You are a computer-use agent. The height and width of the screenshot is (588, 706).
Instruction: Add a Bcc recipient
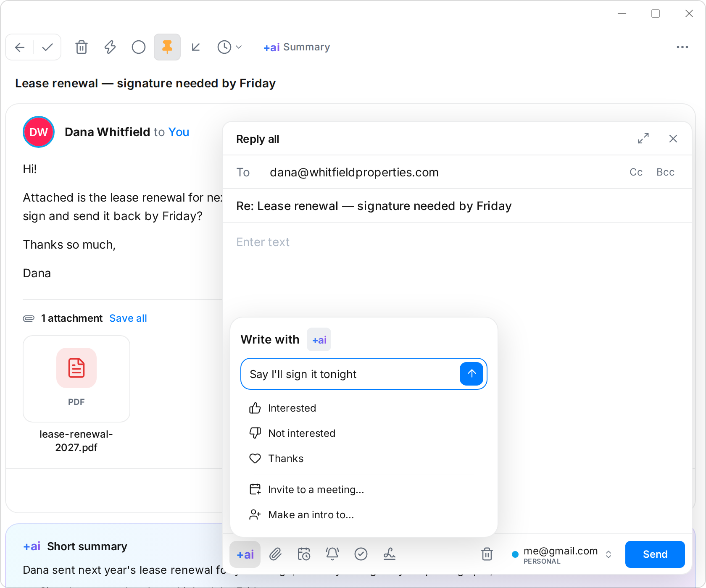tap(666, 172)
